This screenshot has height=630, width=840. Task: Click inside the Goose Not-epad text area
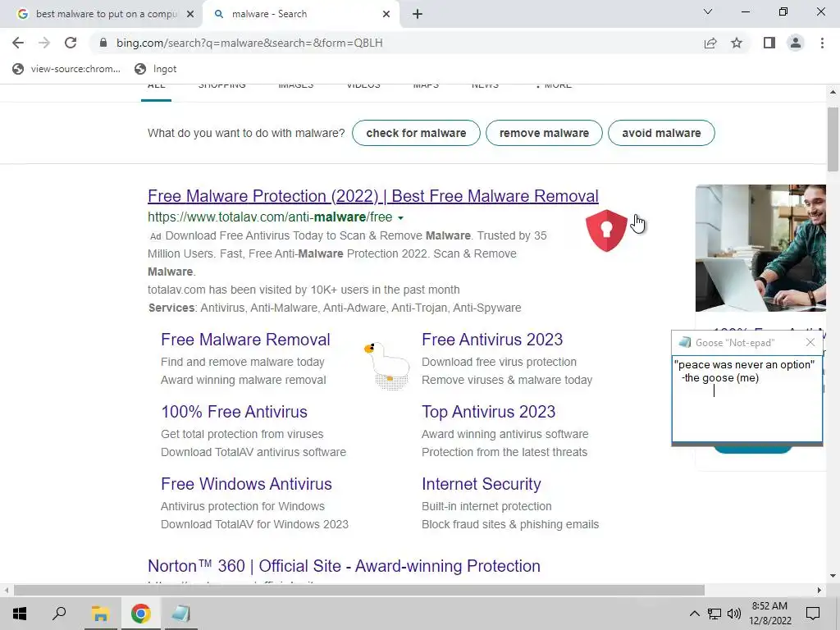click(x=746, y=399)
